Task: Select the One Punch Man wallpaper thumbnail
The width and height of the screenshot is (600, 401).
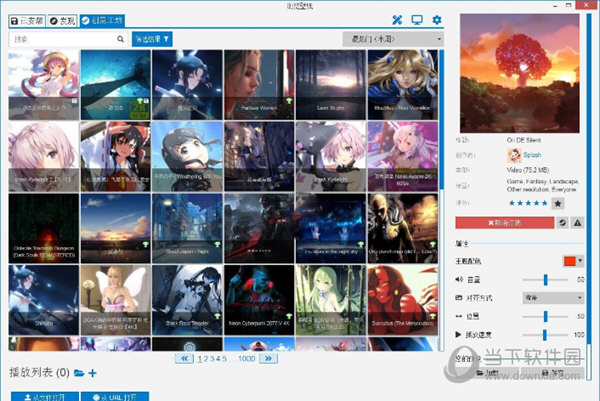Action: click(x=403, y=228)
